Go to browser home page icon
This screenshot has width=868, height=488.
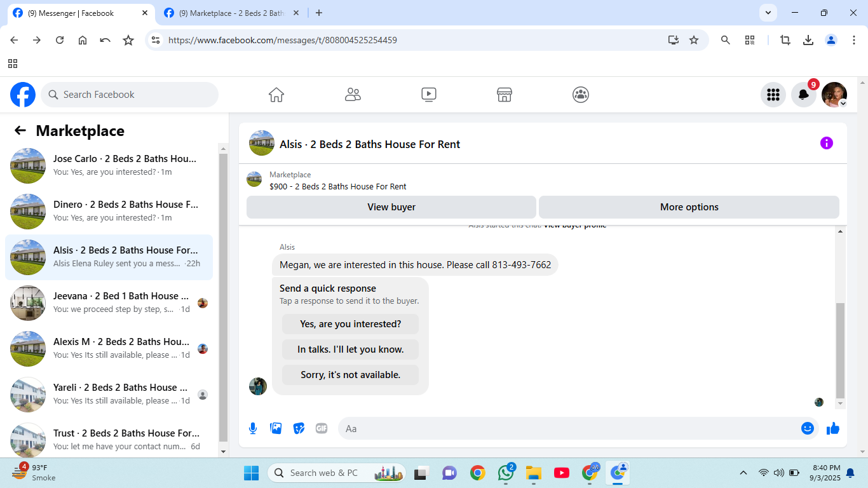tap(83, 40)
